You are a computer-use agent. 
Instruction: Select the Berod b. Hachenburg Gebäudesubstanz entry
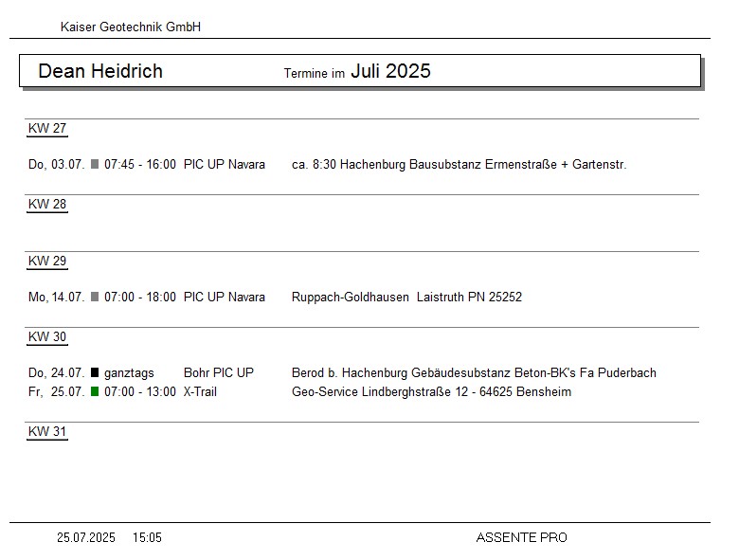point(474,373)
